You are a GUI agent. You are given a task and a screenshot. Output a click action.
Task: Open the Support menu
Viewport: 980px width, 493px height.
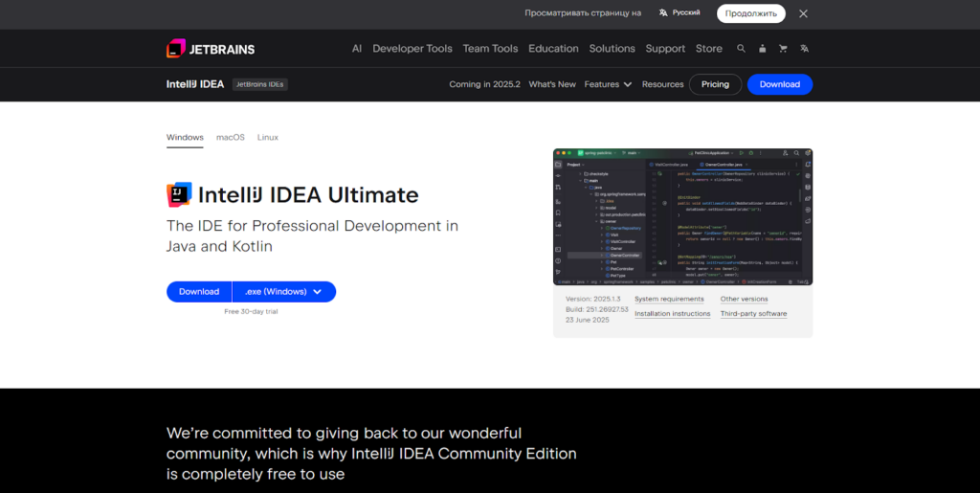(x=665, y=49)
